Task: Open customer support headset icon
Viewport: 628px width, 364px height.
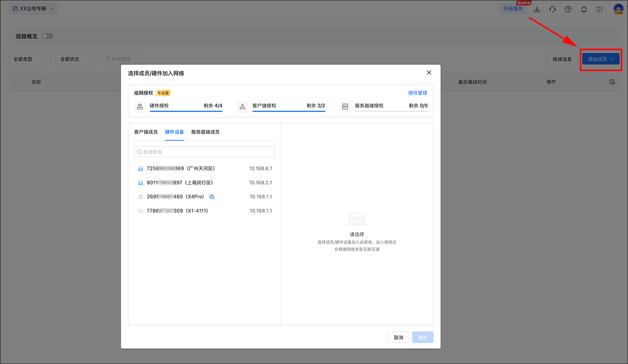Action: pos(552,9)
